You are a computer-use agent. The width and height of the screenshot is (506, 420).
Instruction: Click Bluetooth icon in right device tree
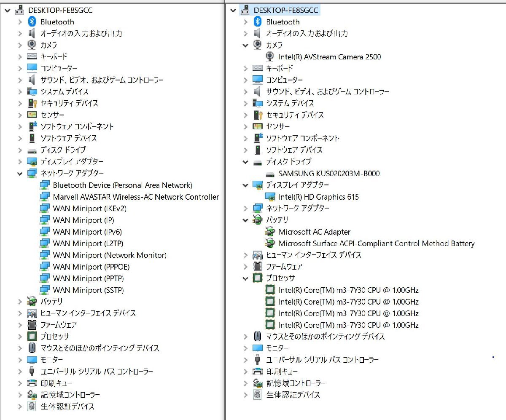point(258,21)
